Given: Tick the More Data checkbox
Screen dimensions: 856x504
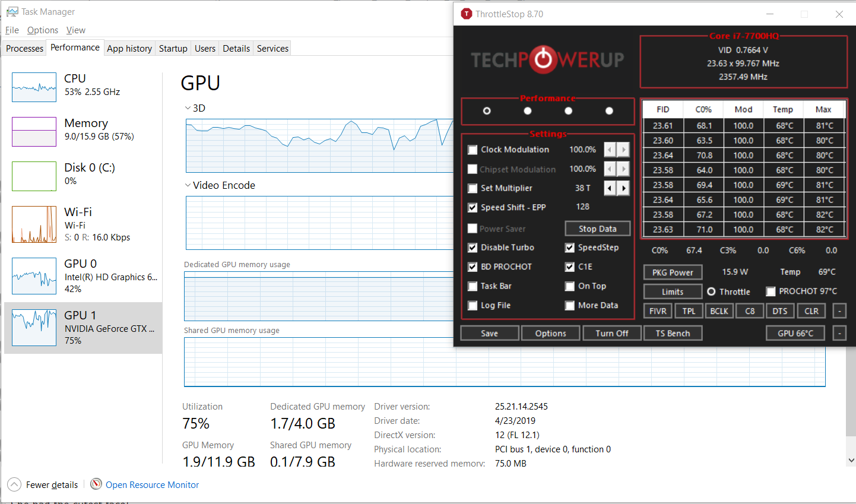Looking at the screenshot, I should (x=570, y=305).
